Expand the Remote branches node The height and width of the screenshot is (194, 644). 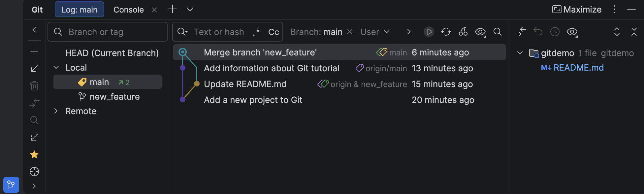click(x=56, y=111)
